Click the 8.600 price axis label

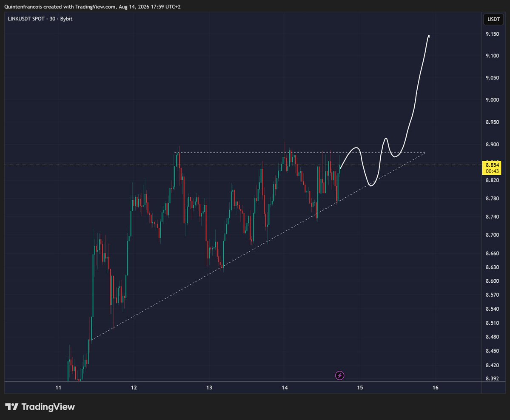pos(492,281)
